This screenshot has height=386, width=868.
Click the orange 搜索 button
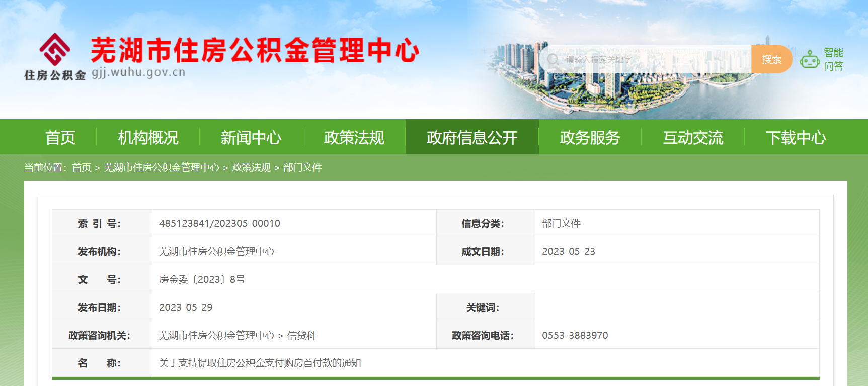point(771,59)
